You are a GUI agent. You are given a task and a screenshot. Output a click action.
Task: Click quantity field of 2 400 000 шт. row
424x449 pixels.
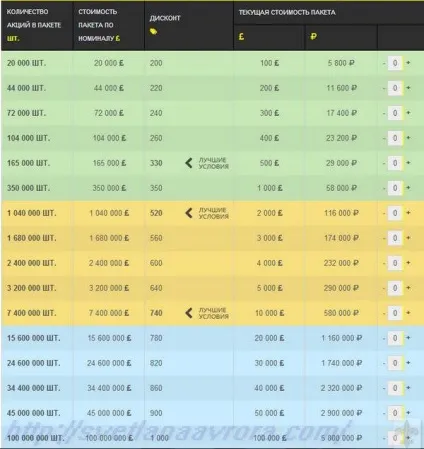pos(395,263)
